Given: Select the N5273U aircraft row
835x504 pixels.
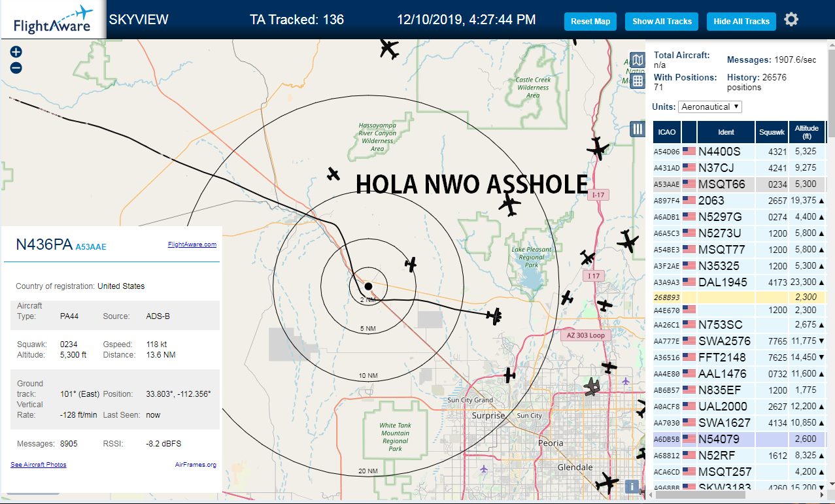Looking at the screenshot, I should tap(740, 233).
